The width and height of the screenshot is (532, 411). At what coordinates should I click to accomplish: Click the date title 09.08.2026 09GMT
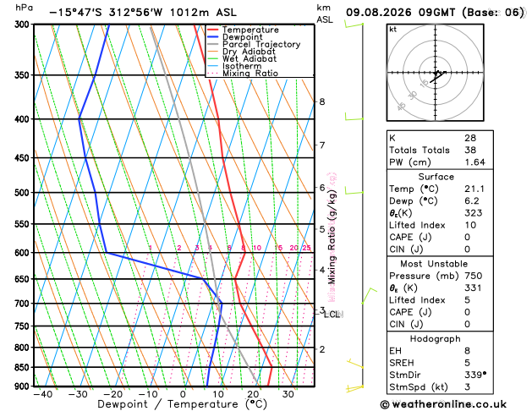pos(400,13)
